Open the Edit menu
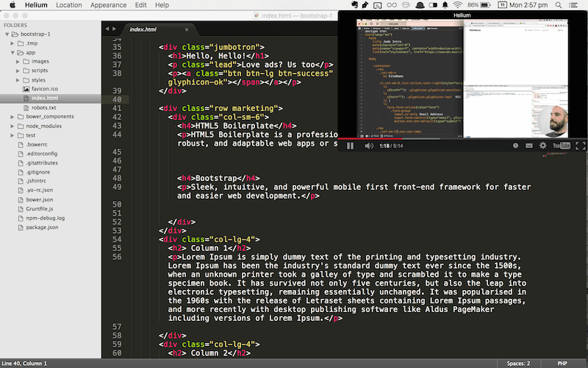The height and width of the screenshot is (368, 588). [x=140, y=5]
